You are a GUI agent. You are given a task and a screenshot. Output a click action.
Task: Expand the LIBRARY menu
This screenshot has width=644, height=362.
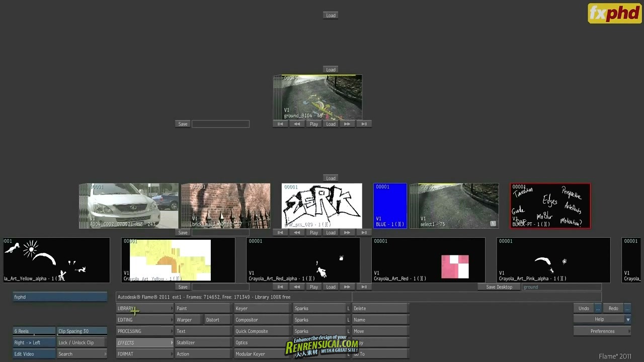coord(144,308)
